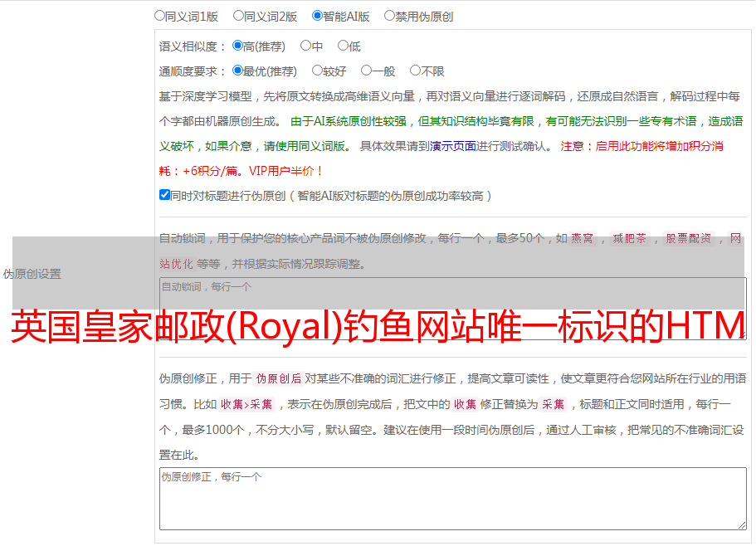Open the 演示页面 link
The height and width of the screenshot is (546, 756).
tap(453, 146)
